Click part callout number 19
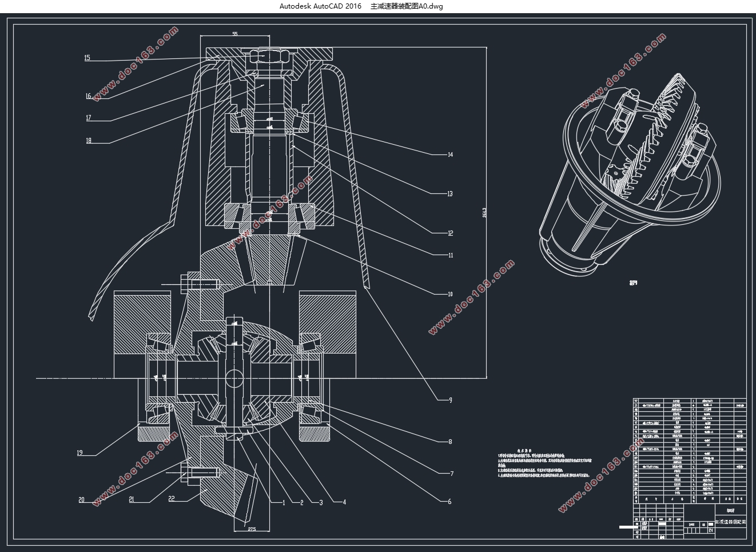Image resolution: width=756 pixels, height=552 pixels. 80,453
